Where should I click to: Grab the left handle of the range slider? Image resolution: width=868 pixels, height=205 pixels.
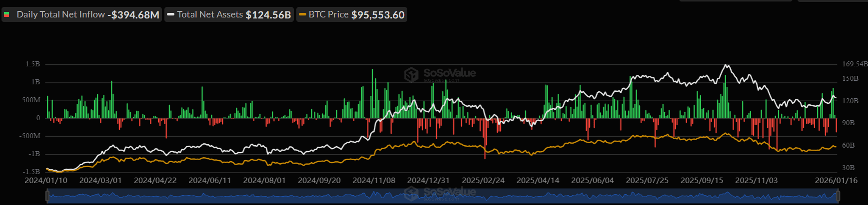[x=47, y=197]
